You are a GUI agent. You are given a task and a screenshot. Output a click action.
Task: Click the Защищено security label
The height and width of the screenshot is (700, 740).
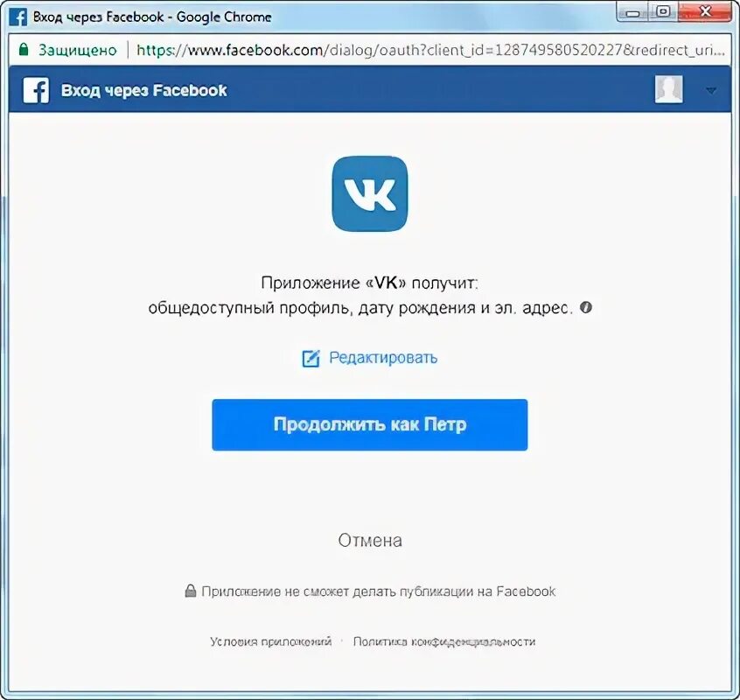(77, 50)
